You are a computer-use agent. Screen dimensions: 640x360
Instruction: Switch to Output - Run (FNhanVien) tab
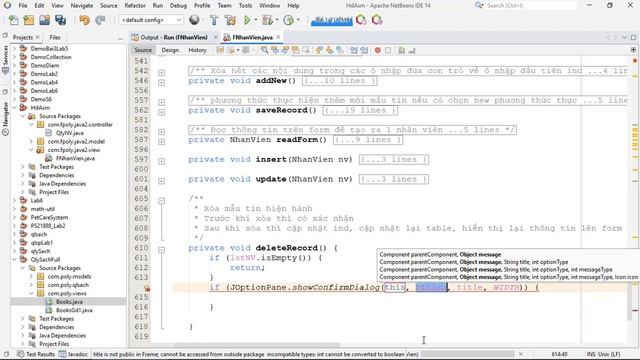tap(174, 37)
